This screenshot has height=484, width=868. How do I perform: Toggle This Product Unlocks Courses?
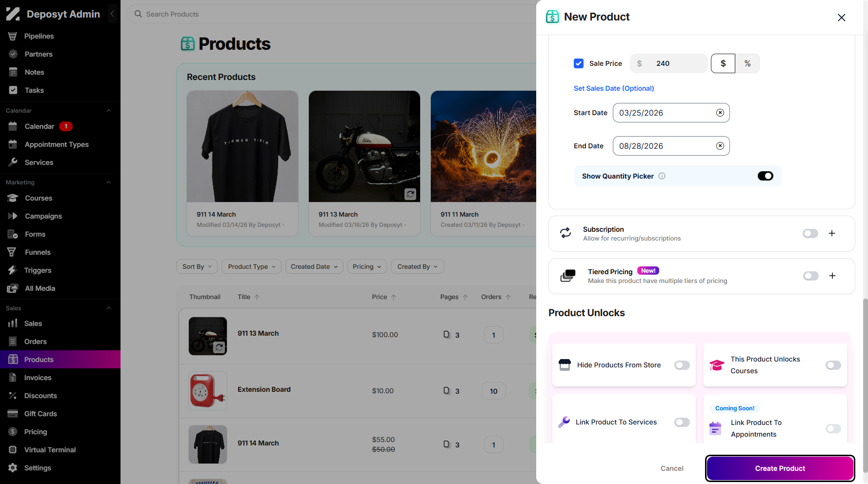click(x=833, y=365)
